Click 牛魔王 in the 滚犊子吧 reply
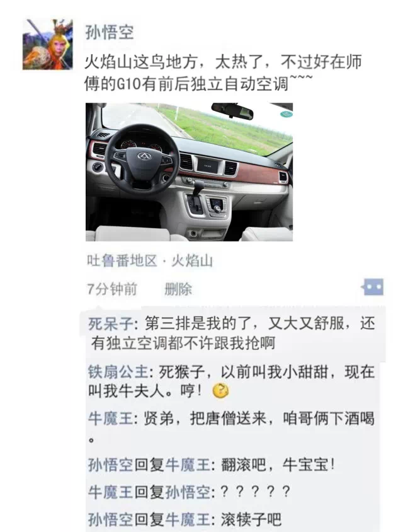Screen dimensions: 403x532 tap(188, 519)
